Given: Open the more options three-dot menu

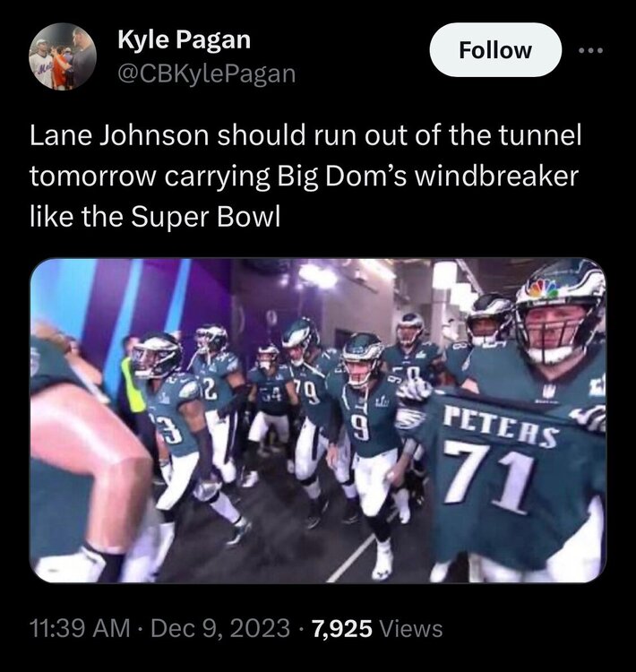Looking at the screenshot, I should (x=590, y=50).
